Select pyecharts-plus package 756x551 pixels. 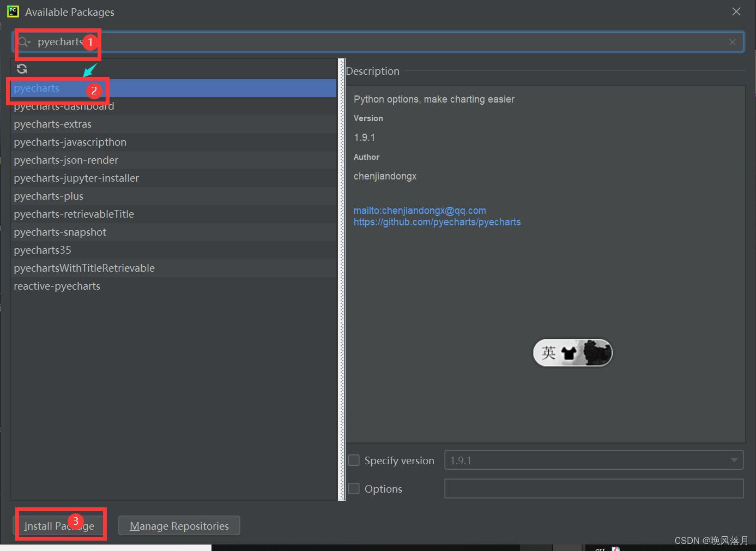click(173, 196)
